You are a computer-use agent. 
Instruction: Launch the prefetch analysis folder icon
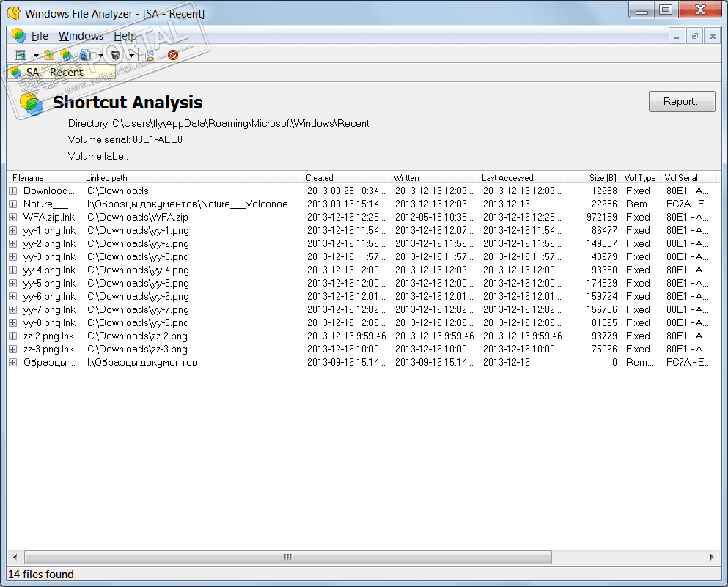click(x=48, y=55)
